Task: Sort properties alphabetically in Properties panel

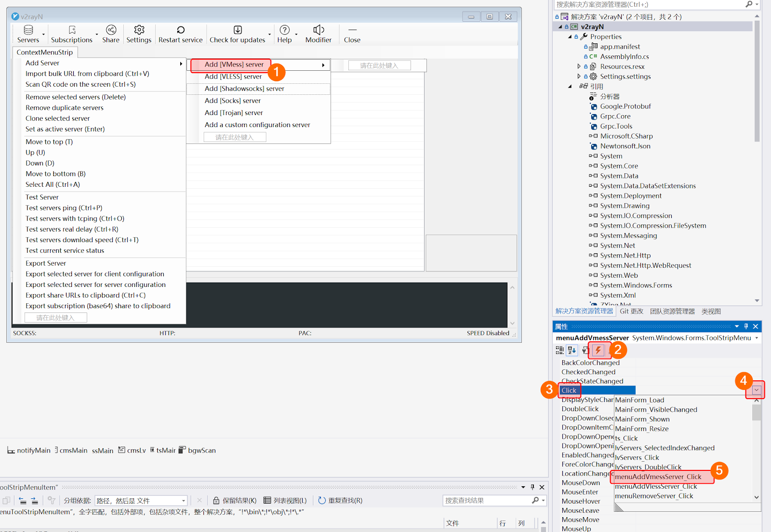Action: click(572, 350)
